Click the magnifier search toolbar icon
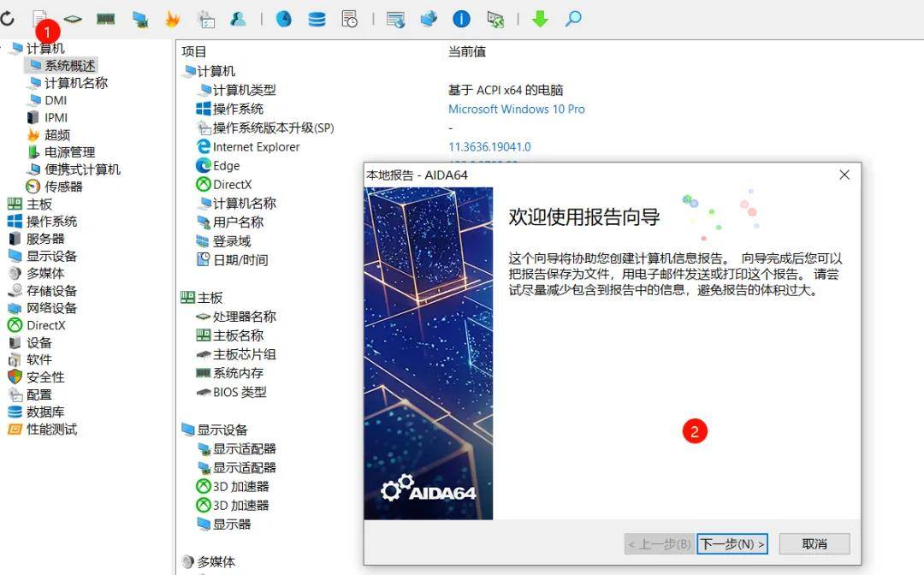Image resolution: width=924 pixels, height=575 pixels. pyautogui.click(x=572, y=20)
